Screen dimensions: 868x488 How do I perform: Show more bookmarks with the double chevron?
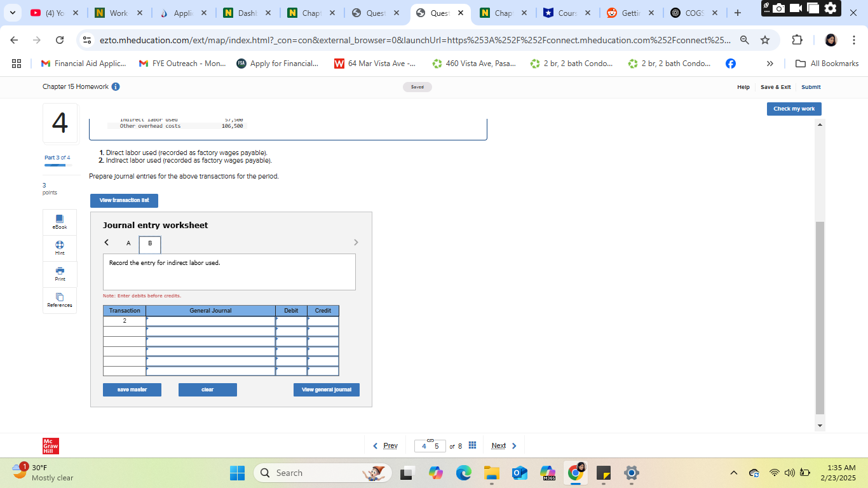point(770,64)
